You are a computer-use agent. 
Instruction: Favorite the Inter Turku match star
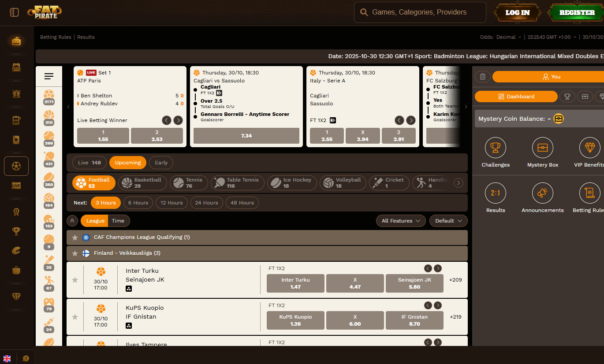pyautogui.click(x=75, y=280)
